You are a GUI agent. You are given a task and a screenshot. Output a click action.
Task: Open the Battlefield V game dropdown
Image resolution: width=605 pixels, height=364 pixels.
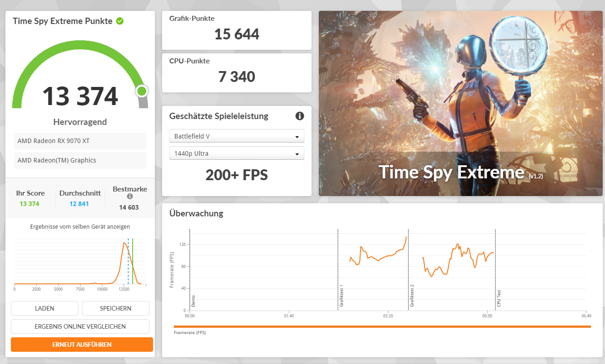point(237,136)
